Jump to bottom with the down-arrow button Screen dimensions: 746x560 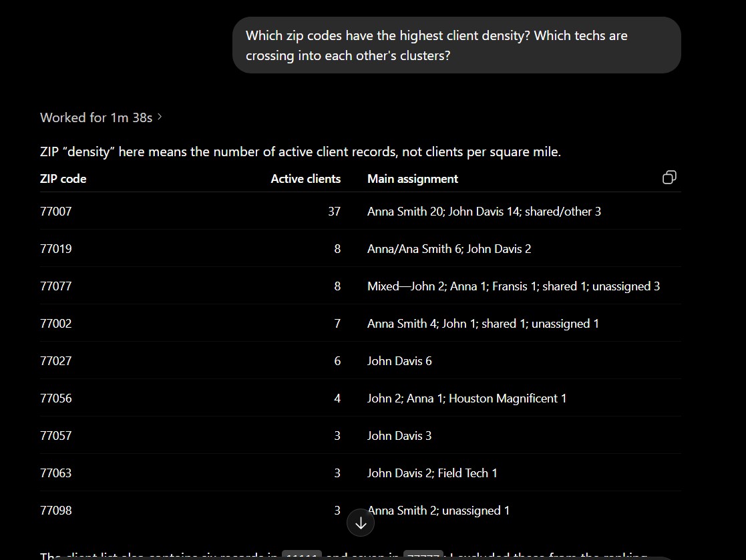tap(361, 523)
